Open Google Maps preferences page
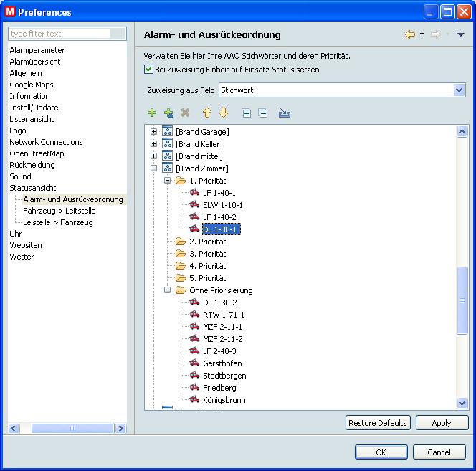Screen dimensions: 476x471 click(32, 85)
